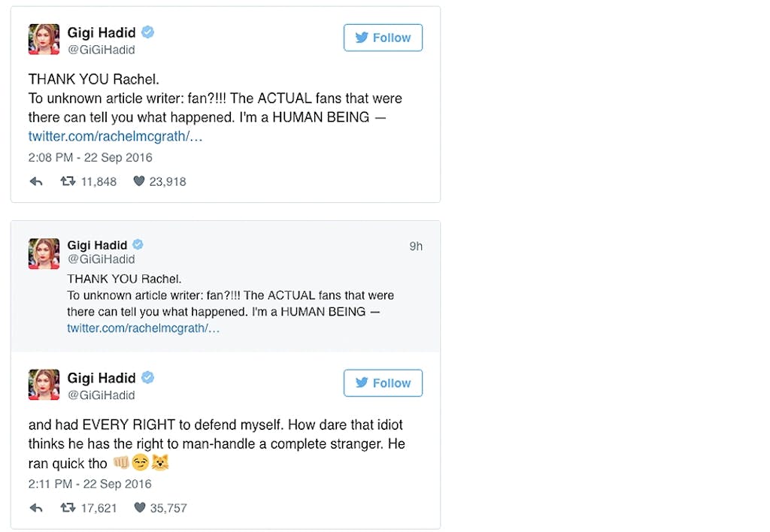The image size is (770, 532).
Task: Open the avatar in the quoted tweet
Action: [44, 253]
